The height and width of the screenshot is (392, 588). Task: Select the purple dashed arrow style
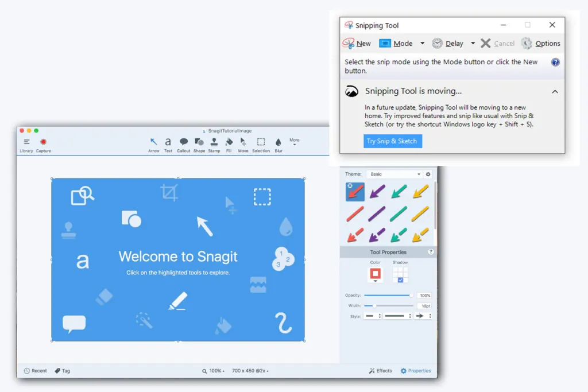point(377,235)
